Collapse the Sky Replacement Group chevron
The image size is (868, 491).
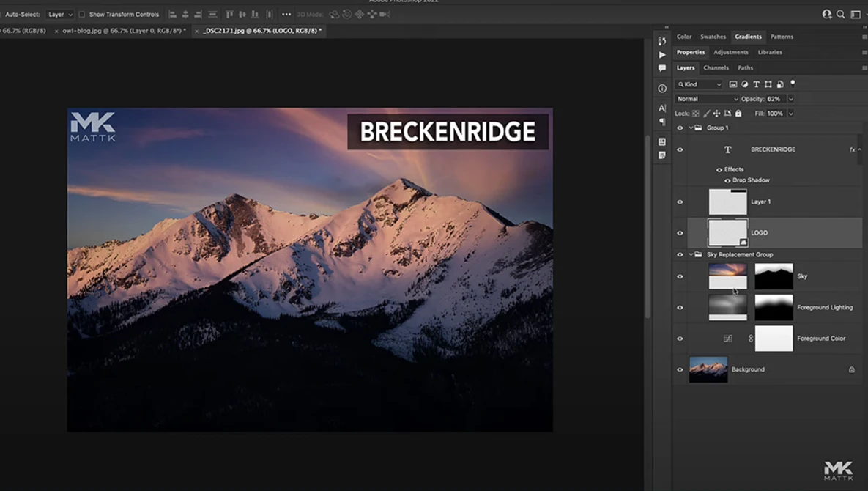pyautogui.click(x=691, y=254)
